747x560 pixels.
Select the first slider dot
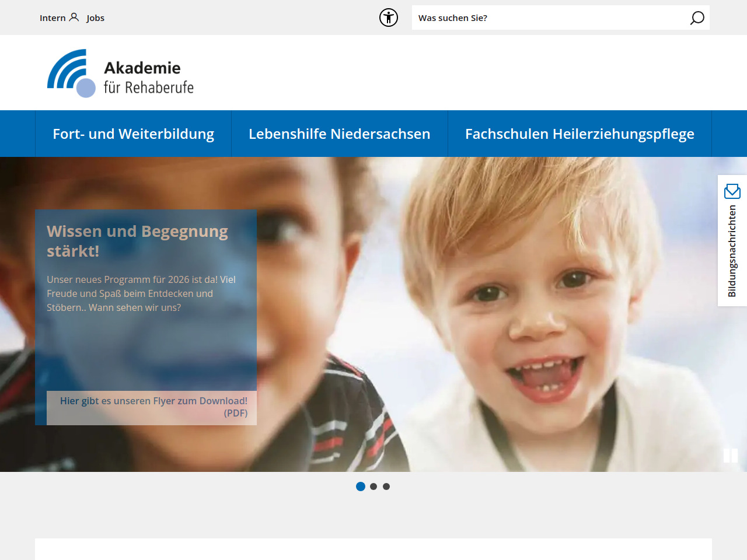[361, 487]
